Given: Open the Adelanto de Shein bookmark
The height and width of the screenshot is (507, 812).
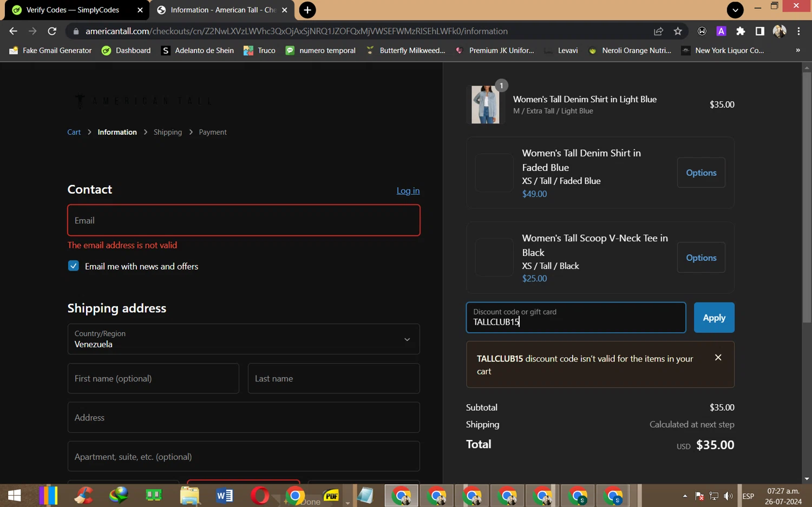Looking at the screenshot, I should tap(198, 50).
